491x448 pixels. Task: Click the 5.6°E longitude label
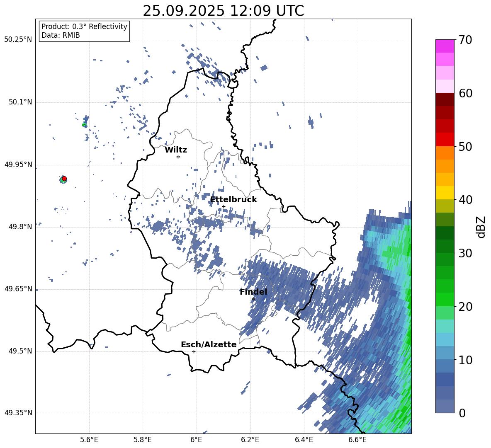pyautogui.click(x=89, y=440)
